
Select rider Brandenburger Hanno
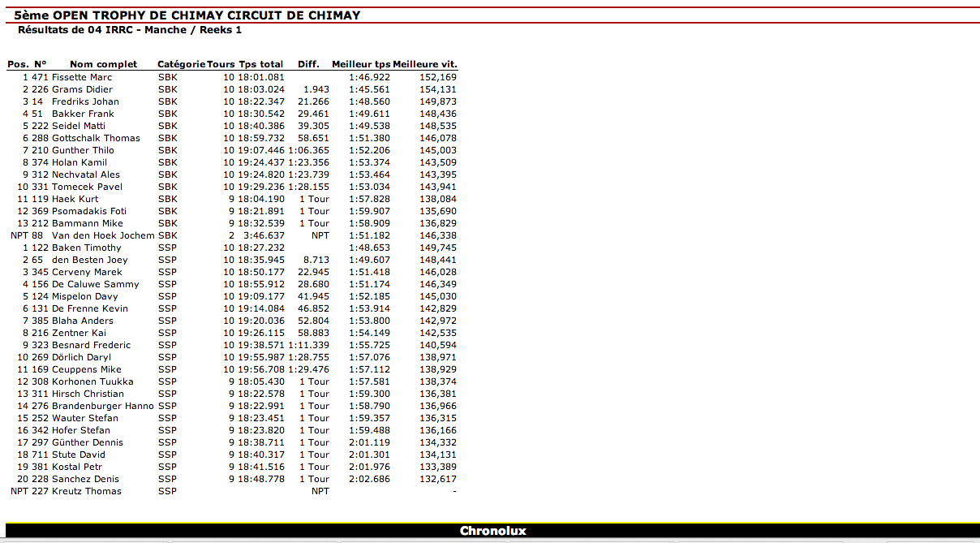102,406
